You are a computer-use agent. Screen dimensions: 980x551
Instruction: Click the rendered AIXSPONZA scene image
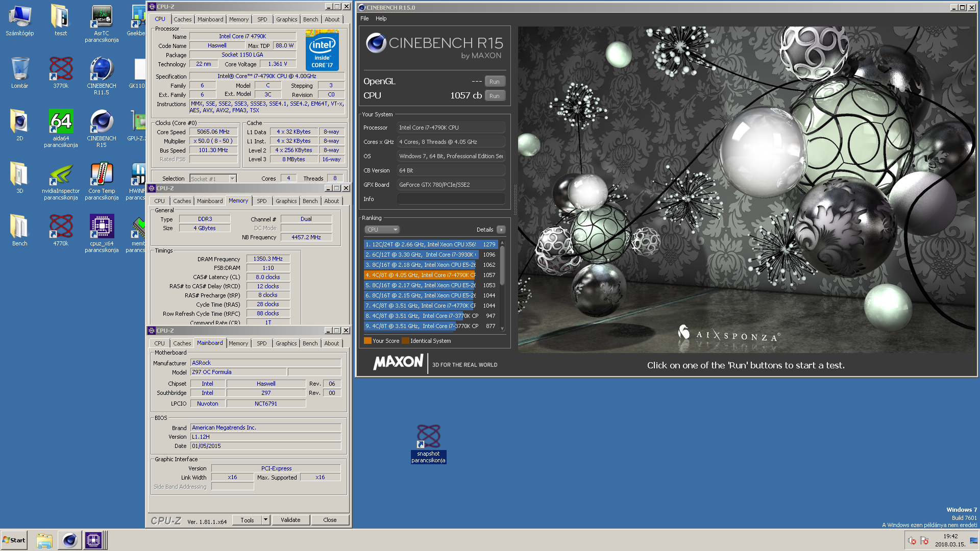click(745, 189)
